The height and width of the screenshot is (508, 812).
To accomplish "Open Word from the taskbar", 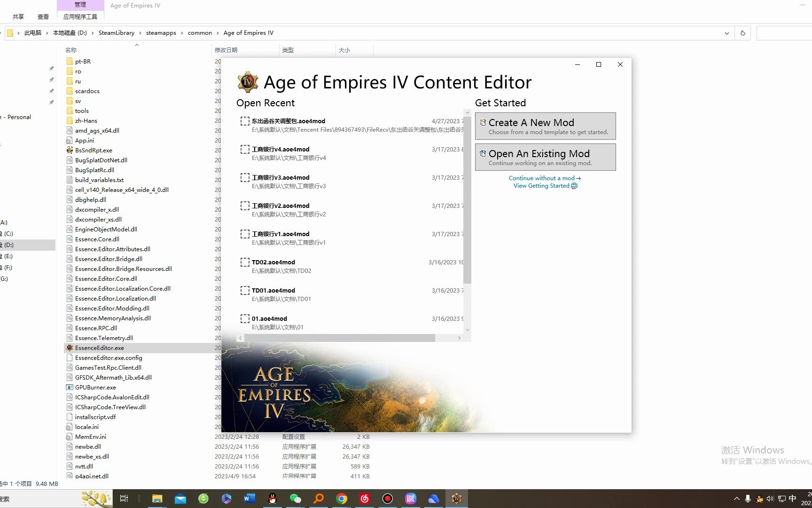I will [x=249, y=499].
